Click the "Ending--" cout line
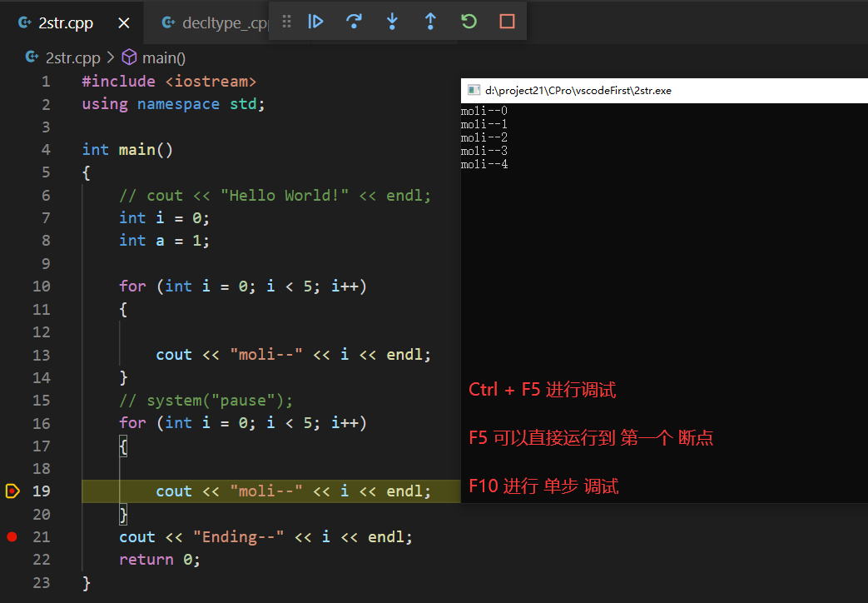Viewport: 868px width, 603px height. [x=265, y=536]
